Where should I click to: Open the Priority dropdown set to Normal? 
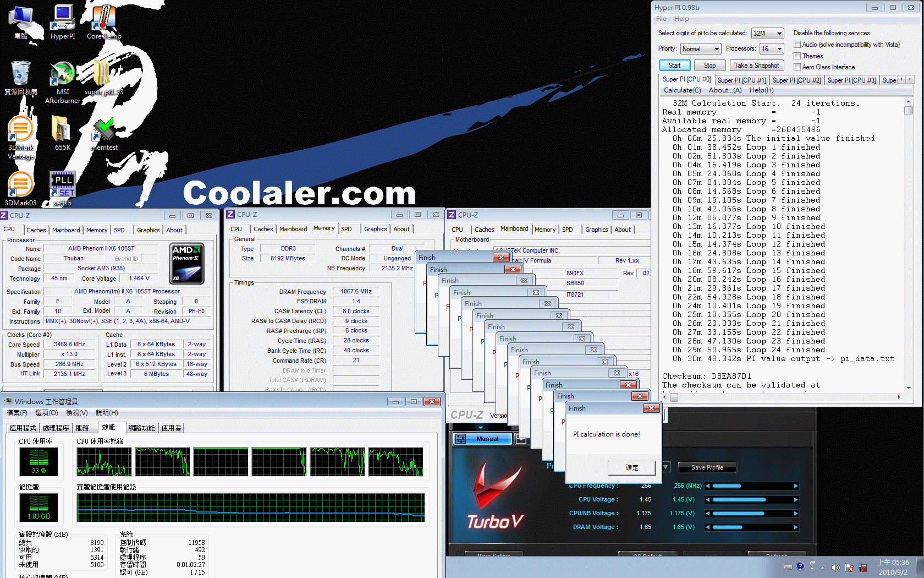tap(701, 49)
